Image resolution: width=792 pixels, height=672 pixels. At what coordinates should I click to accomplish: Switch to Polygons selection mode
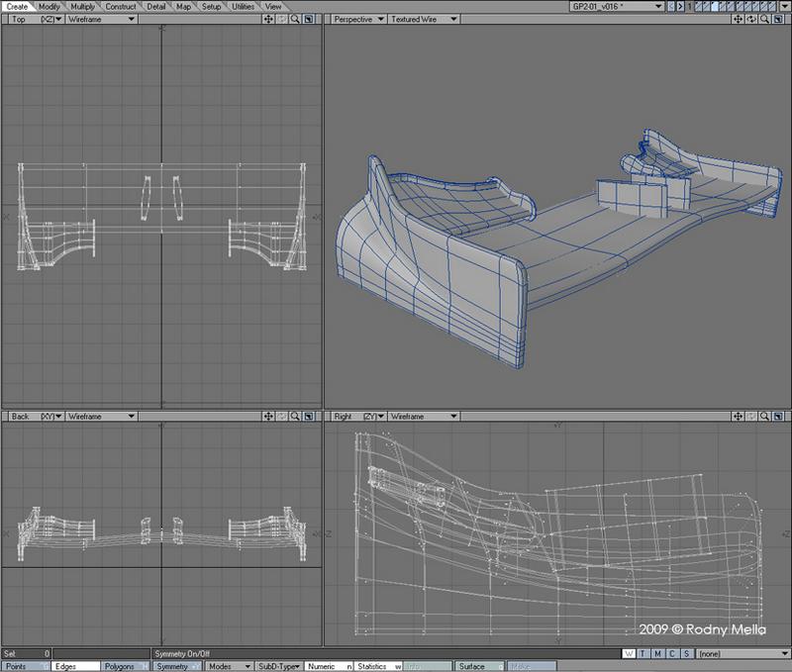(x=120, y=667)
